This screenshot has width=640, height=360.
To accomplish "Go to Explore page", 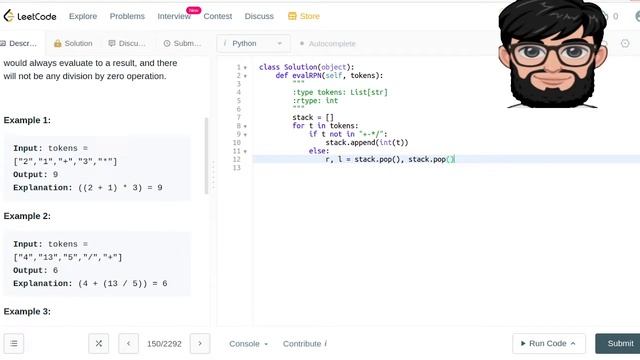I will point(83,16).
